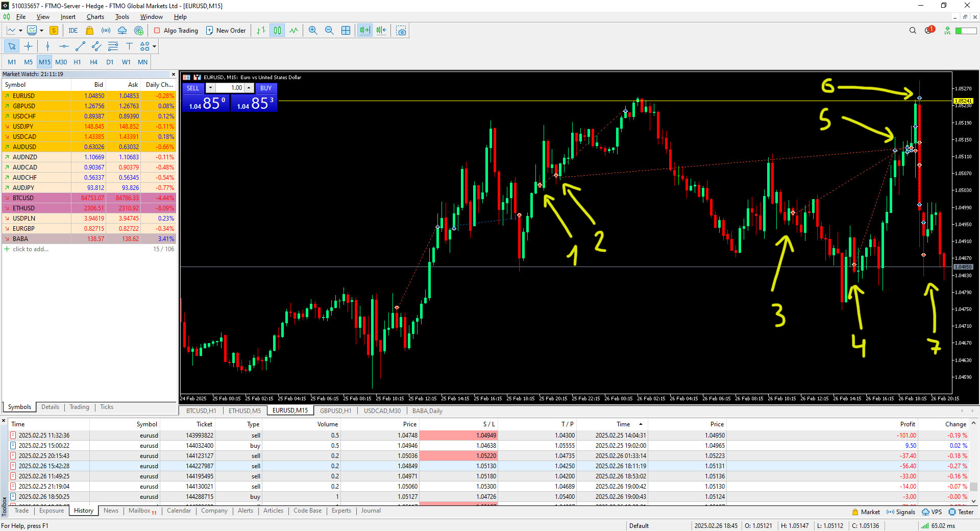The width and height of the screenshot is (980, 531).
Task: Open the Charts menu
Action: click(95, 17)
